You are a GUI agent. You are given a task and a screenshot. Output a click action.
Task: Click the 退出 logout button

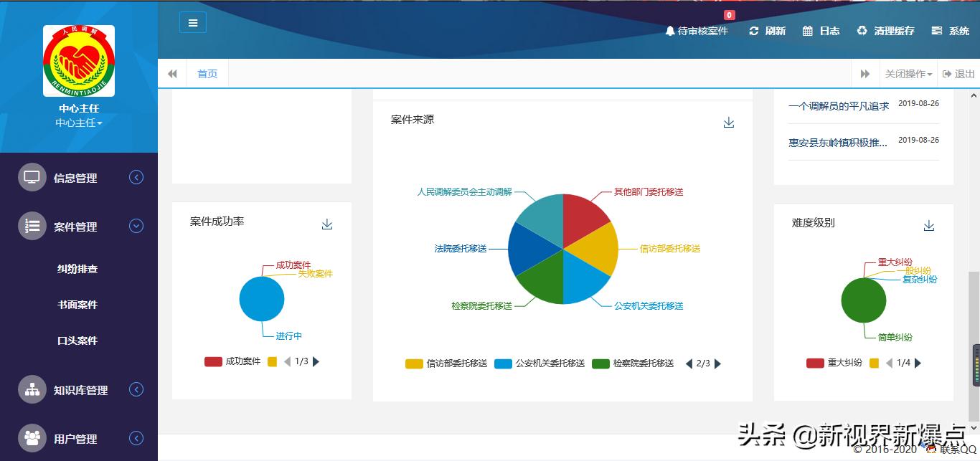click(x=958, y=73)
